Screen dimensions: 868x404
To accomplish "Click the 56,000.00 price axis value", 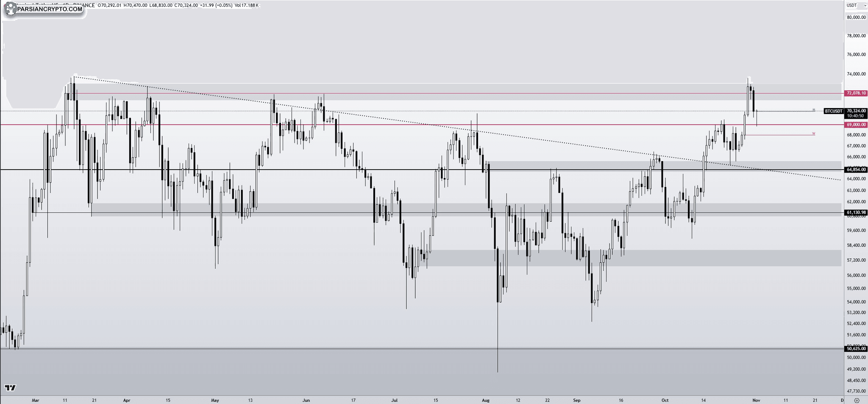I will (x=856, y=276).
